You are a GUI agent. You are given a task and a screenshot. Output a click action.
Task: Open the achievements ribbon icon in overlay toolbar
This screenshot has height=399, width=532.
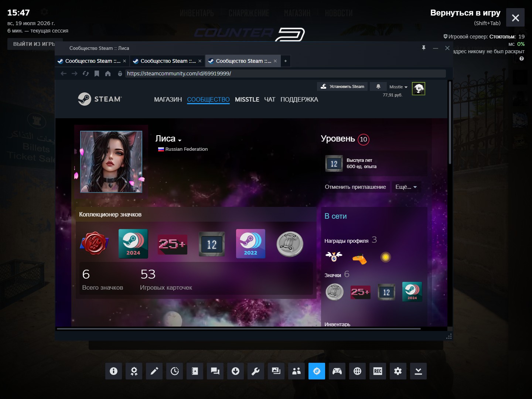click(134, 371)
